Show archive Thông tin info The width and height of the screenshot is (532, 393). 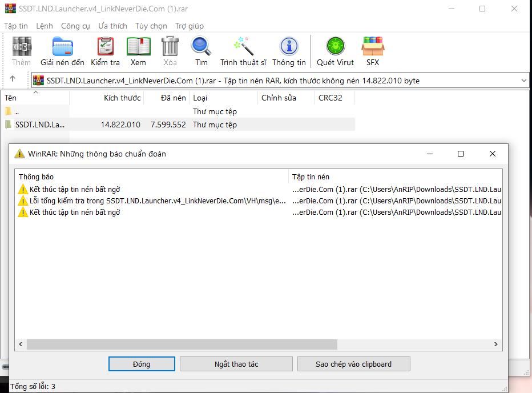[289, 51]
